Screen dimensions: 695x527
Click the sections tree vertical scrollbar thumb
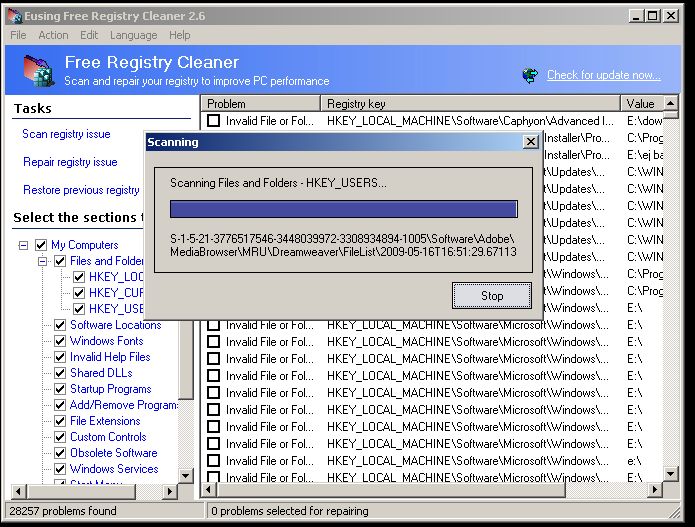[186, 360]
